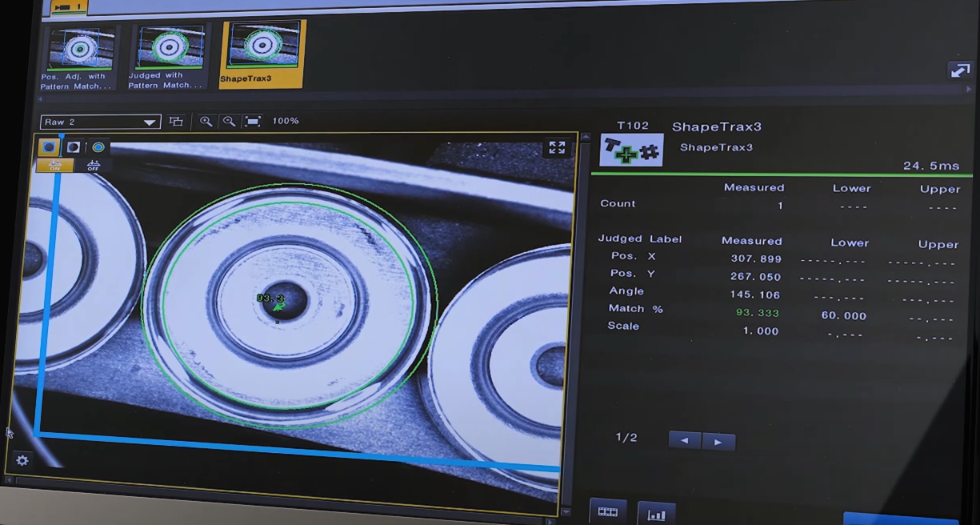Open the settings gear below the image

(x=22, y=460)
